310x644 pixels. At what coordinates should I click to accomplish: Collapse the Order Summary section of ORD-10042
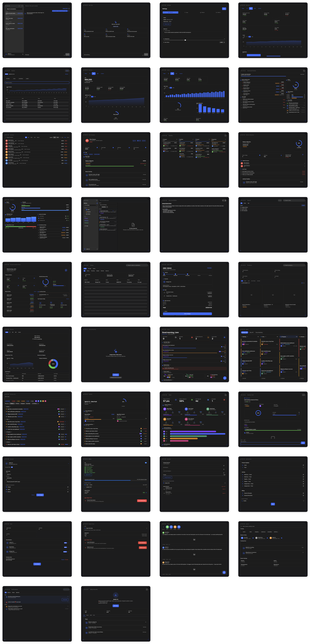[x=167, y=300]
